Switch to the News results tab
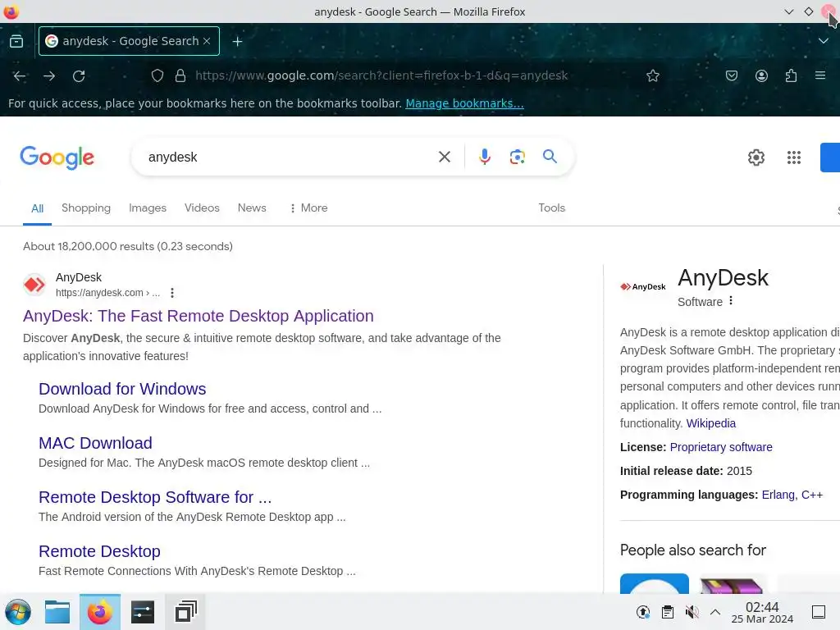Image resolution: width=840 pixels, height=630 pixels. click(x=252, y=208)
